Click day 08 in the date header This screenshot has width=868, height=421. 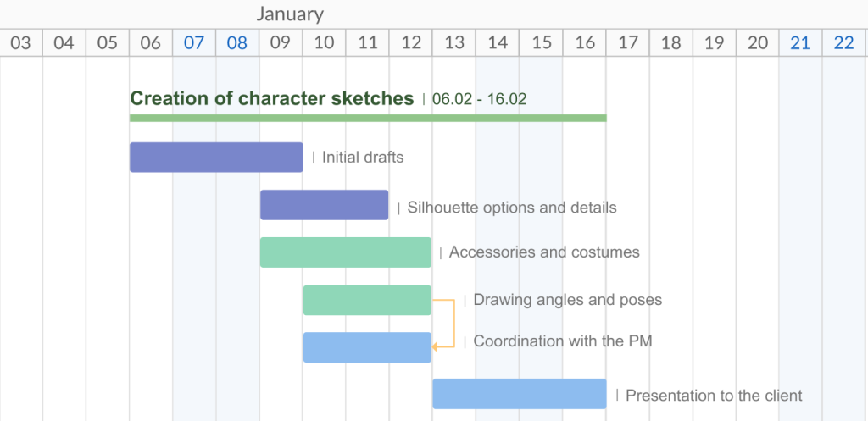point(237,43)
